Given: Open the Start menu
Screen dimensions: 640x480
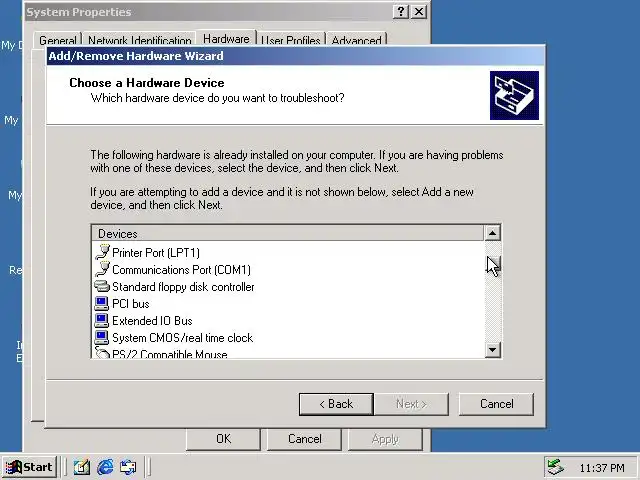Looking at the screenshot, I should [x=29, y=467].
